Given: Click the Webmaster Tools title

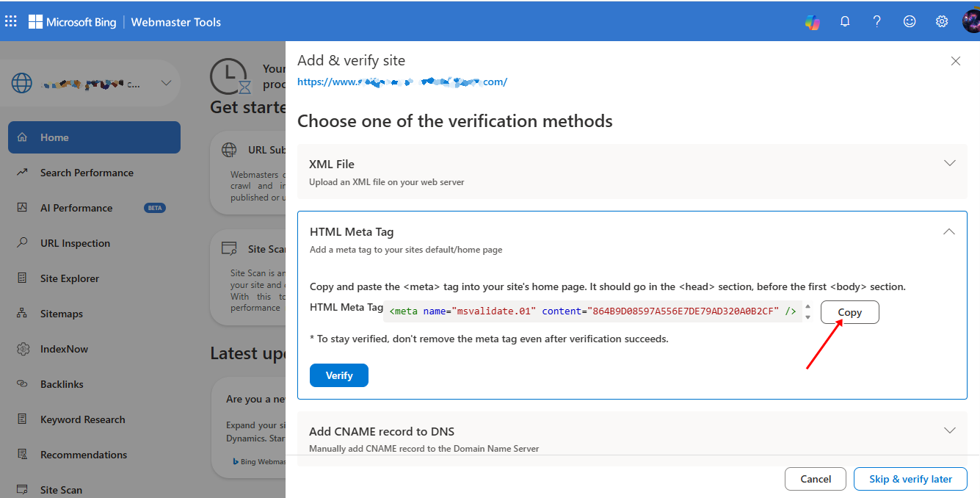Looking at the screenshot, I should point(176,22).
